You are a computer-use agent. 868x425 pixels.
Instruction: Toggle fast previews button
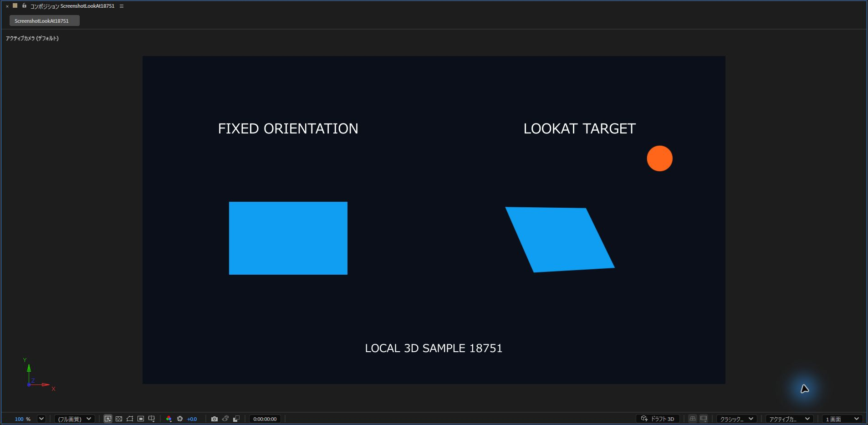[x=108, y=419]
